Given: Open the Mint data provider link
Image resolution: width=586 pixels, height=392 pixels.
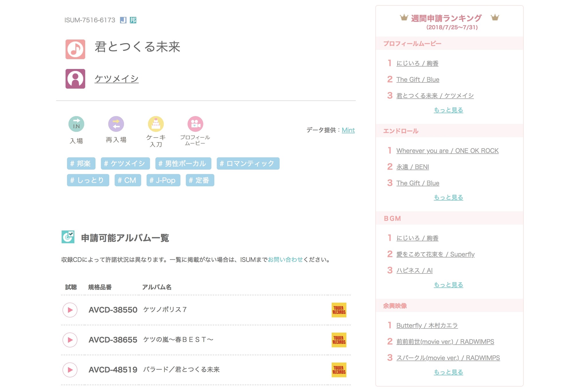Looking at the screenshot, I should click(348, 130).
